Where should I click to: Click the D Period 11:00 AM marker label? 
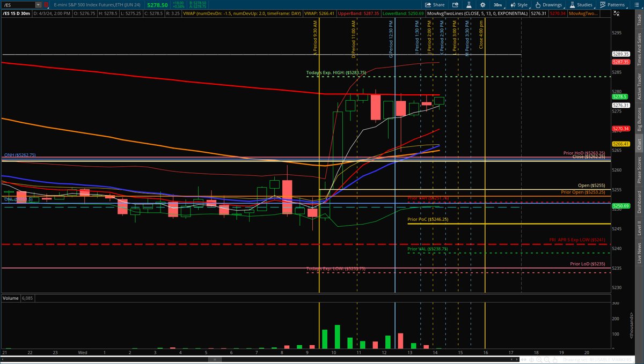(354, 39)
